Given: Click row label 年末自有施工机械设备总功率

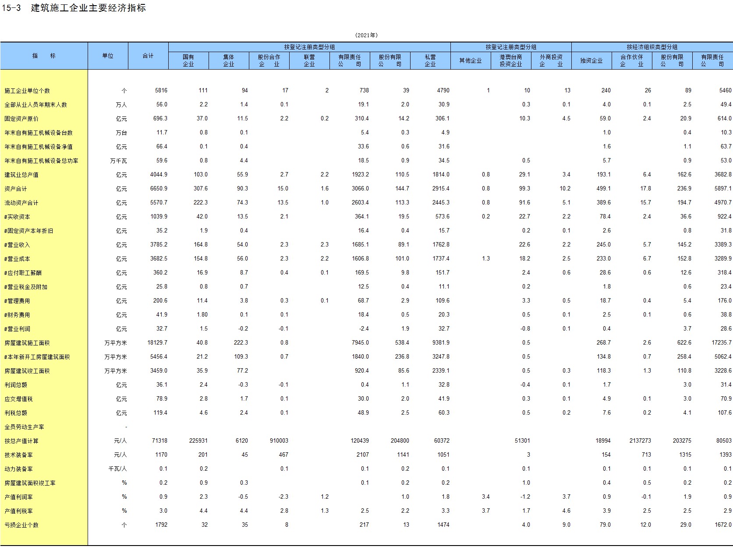Looking at the screenshot, I should coord(41,161).
